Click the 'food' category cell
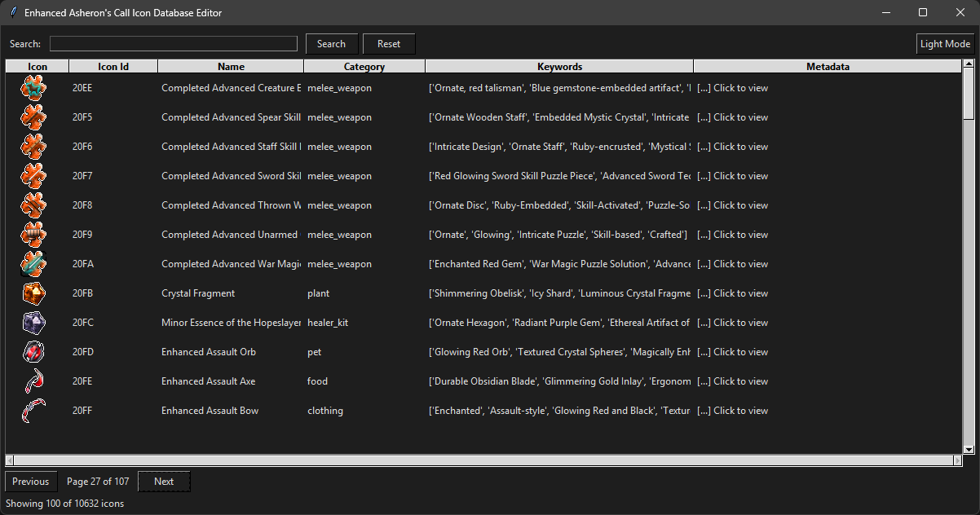The image size is (980, 515). pyautogui.click(x=318, y=381)
